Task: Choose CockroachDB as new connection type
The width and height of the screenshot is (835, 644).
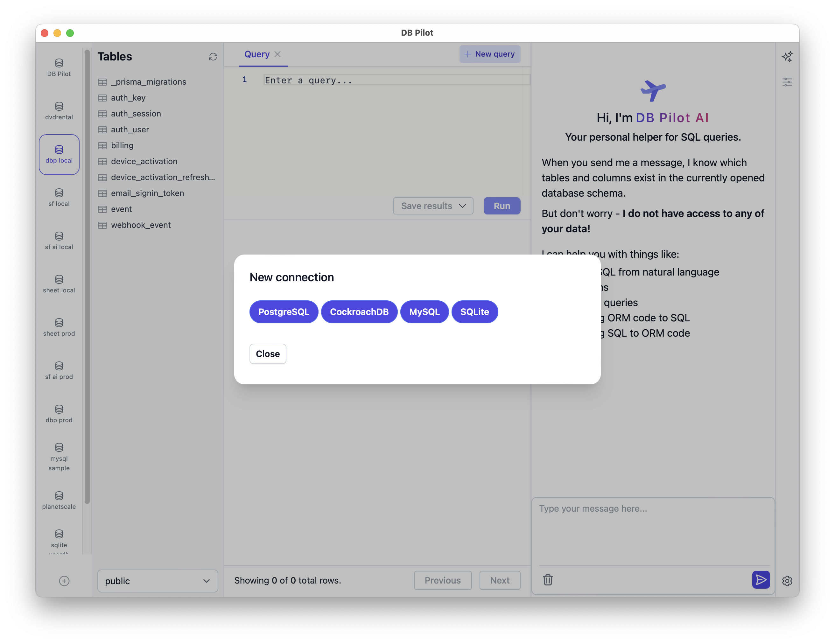Action: click(x=359, y=312)
